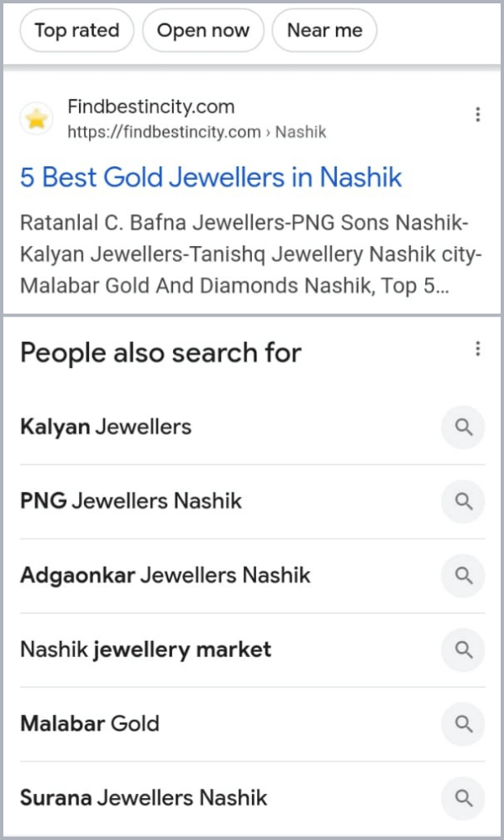Viewport: 504px width, 840px height.
Task: Search for Kalyan Jewellers suggestion
Action: click(463, 427)
